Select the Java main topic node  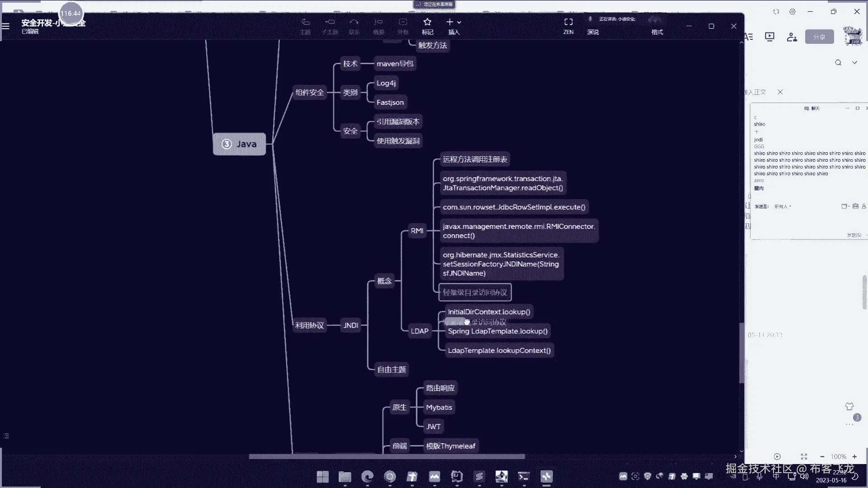click(x=239, y=144)
